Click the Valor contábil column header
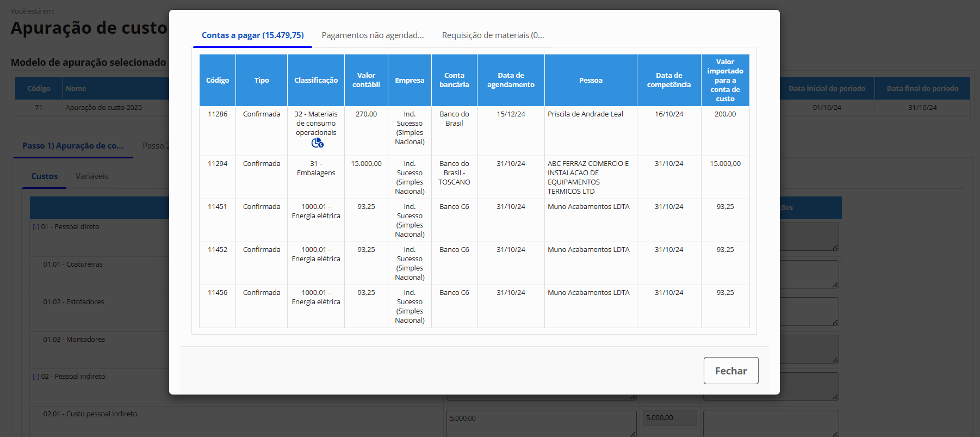The width and height of the screenshot is (980, 437). (366, 81)
